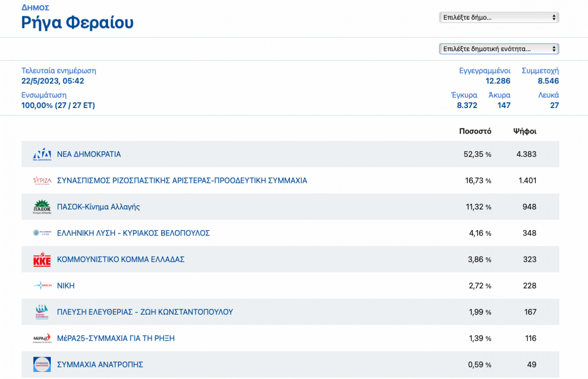Viewport: 588px width, 379px height.
Task: Click the valid votes value '8.372'
Action: click(467, 105)
